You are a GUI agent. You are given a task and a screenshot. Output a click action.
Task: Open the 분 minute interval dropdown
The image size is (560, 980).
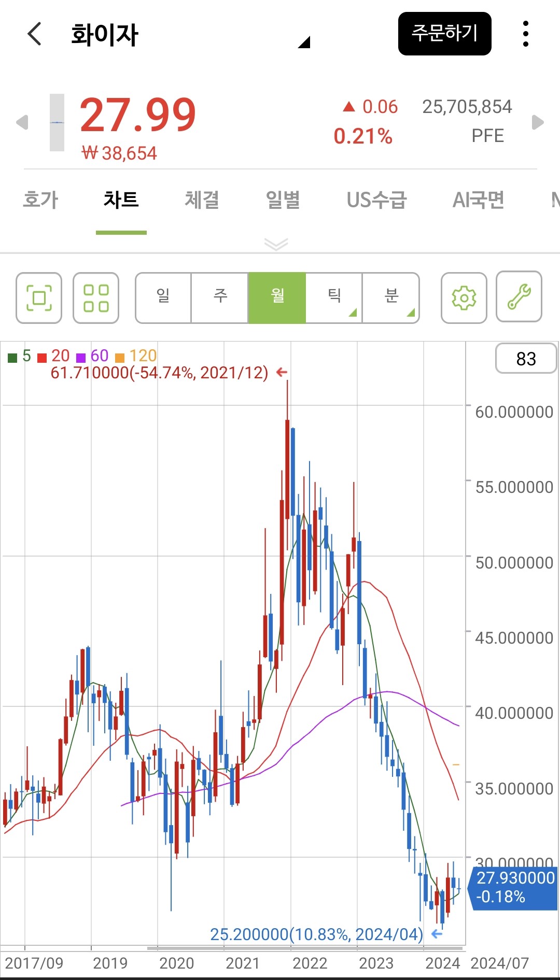point(391,298)
